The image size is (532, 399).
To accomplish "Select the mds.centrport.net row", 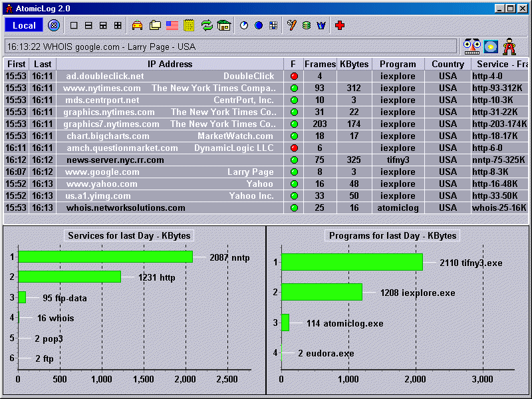I will (x=265, y=100).
